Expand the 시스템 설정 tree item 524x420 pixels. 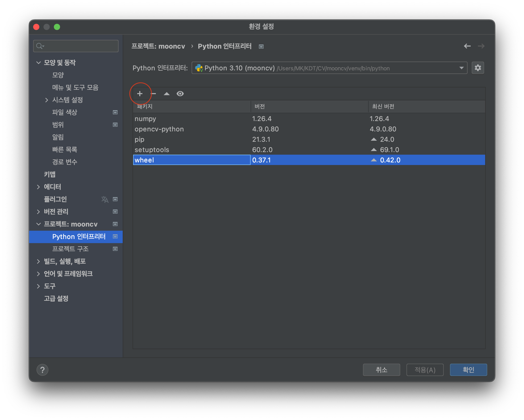pos(47,100)
